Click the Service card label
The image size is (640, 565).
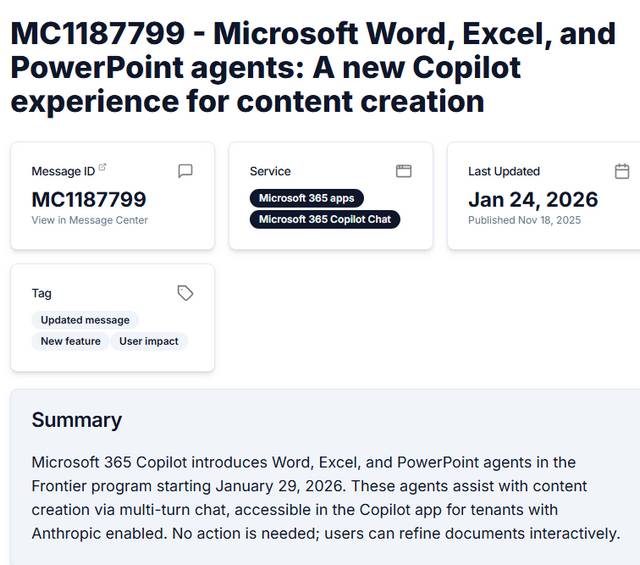click(270, 171)
